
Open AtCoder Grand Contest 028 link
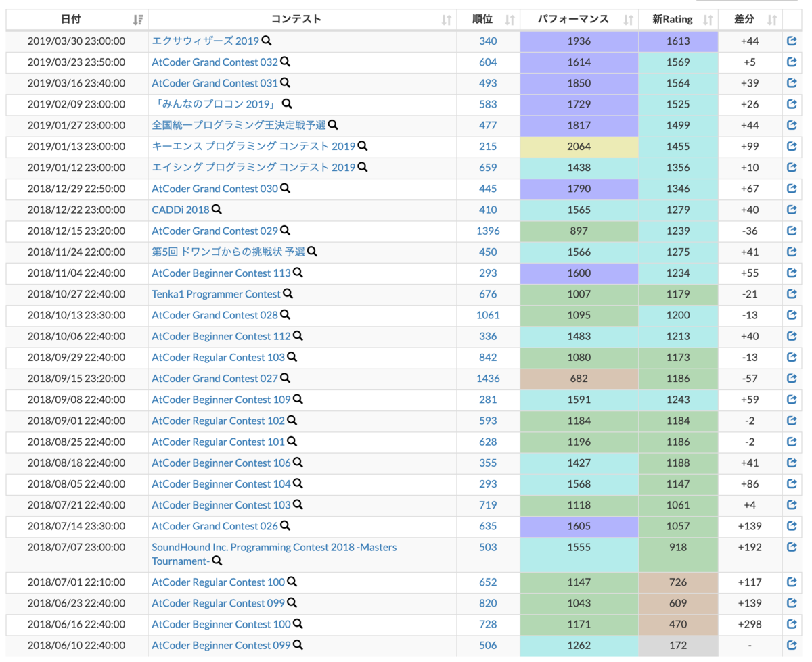pyautogui.click(x=215, y=315)
